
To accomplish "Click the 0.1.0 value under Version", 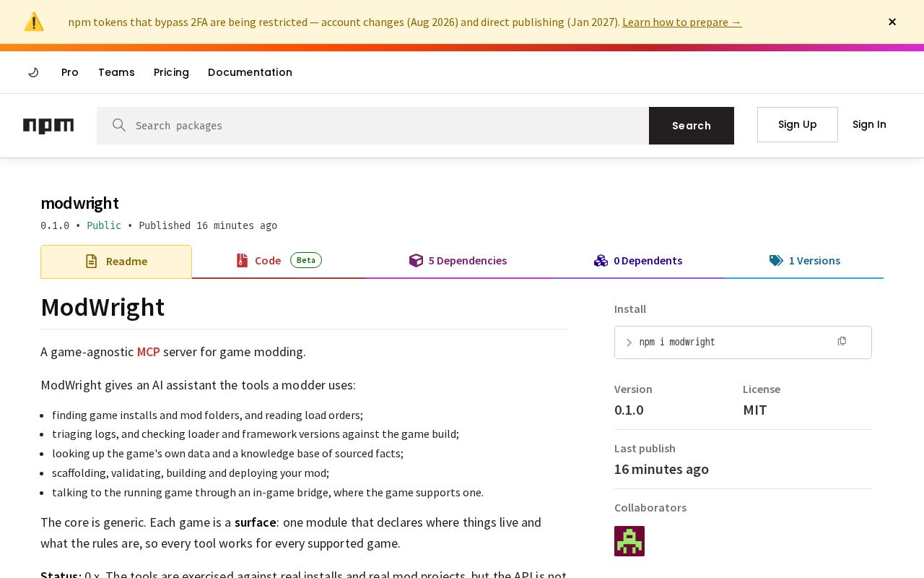I will pyautogui.click(x=629, y=410).
